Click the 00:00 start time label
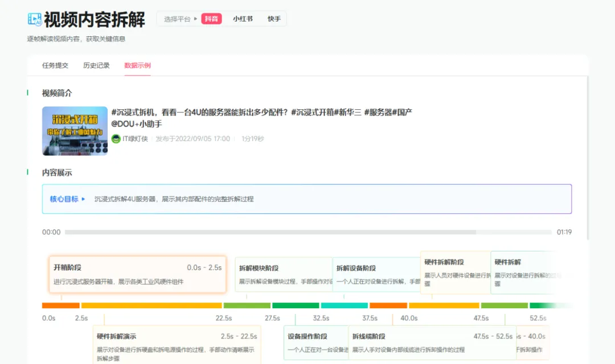615x364 pixels. (x=51, y=232)
